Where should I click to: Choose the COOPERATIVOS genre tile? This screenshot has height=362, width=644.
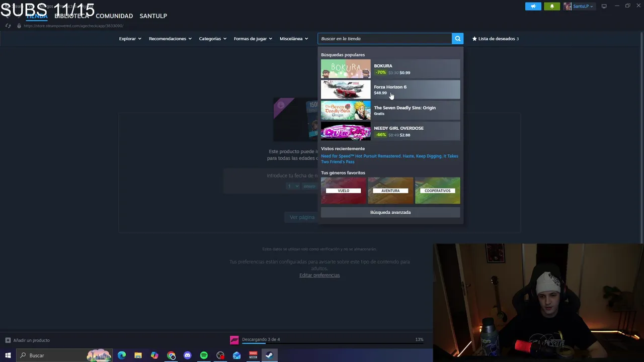pyautogui.click(x=437, y=191)
